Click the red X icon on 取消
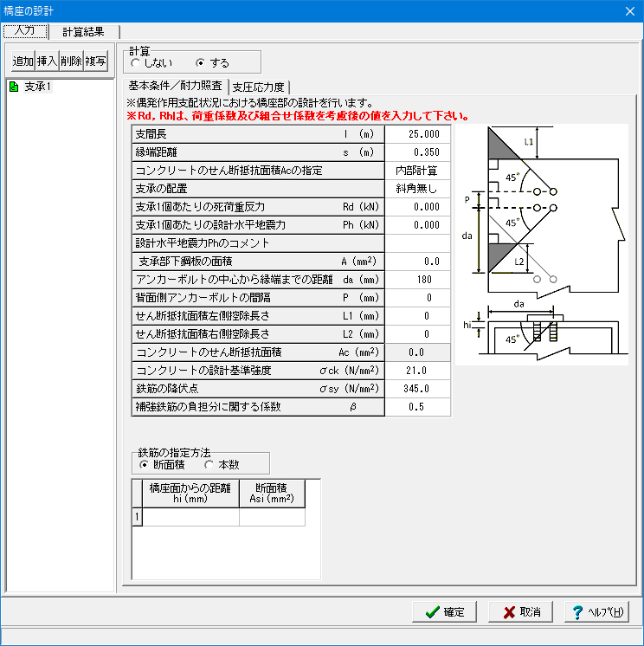 pos(509,612)
